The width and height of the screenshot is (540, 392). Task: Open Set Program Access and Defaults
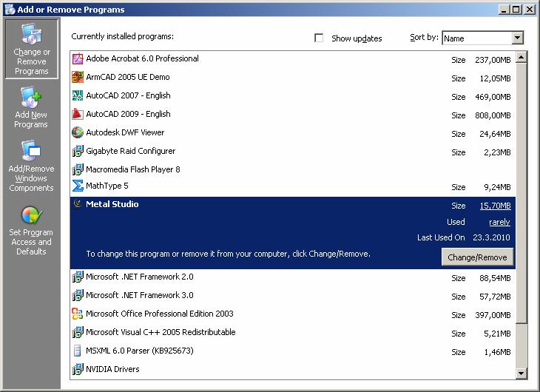pos(31,231)
